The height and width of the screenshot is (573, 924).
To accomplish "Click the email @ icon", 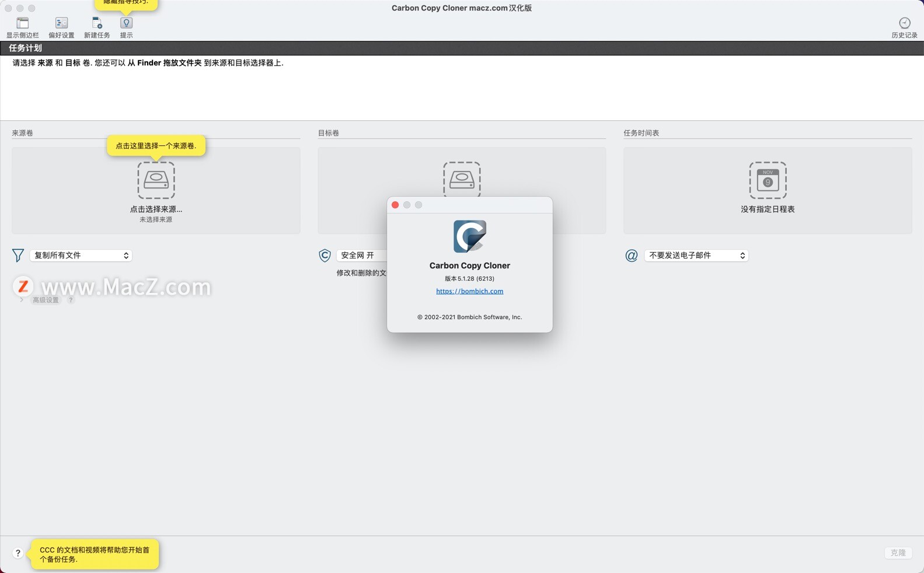I will pos(631,256).
